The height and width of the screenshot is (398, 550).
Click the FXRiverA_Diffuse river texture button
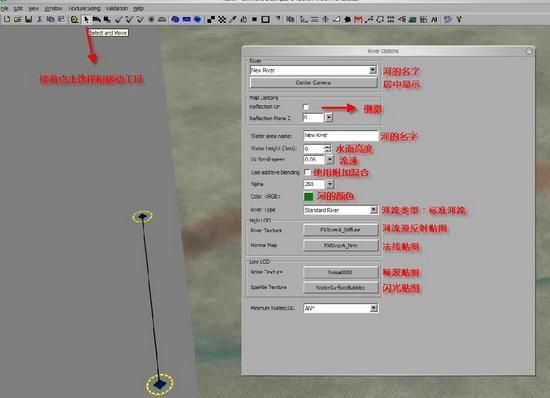[340, 230]
